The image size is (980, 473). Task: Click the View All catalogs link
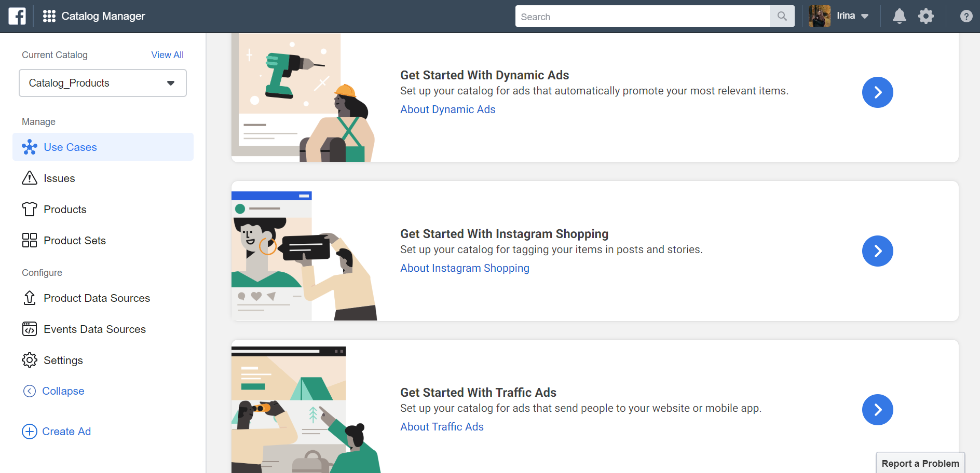[167, 55]
